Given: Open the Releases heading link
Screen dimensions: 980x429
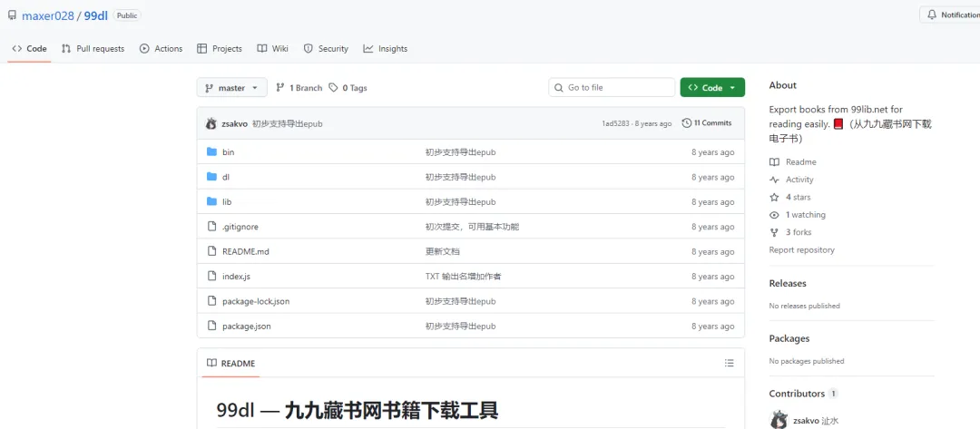Looking at the screenshot, I should coord(788,284).
